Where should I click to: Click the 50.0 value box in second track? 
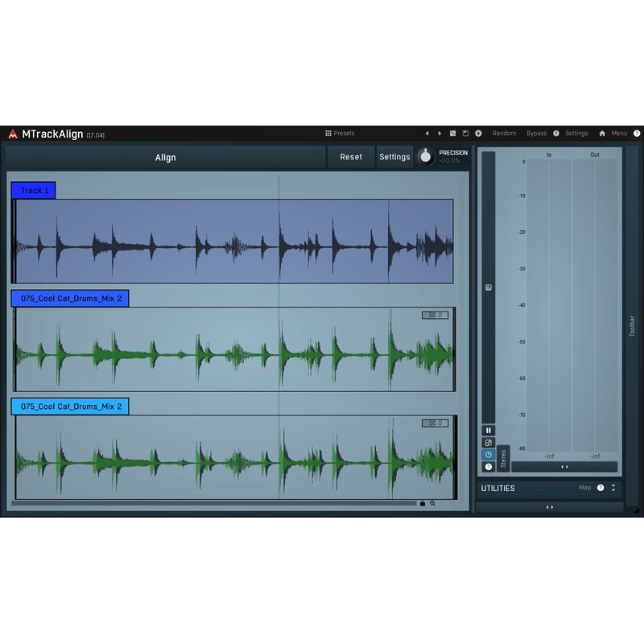[x=435, y=315]
